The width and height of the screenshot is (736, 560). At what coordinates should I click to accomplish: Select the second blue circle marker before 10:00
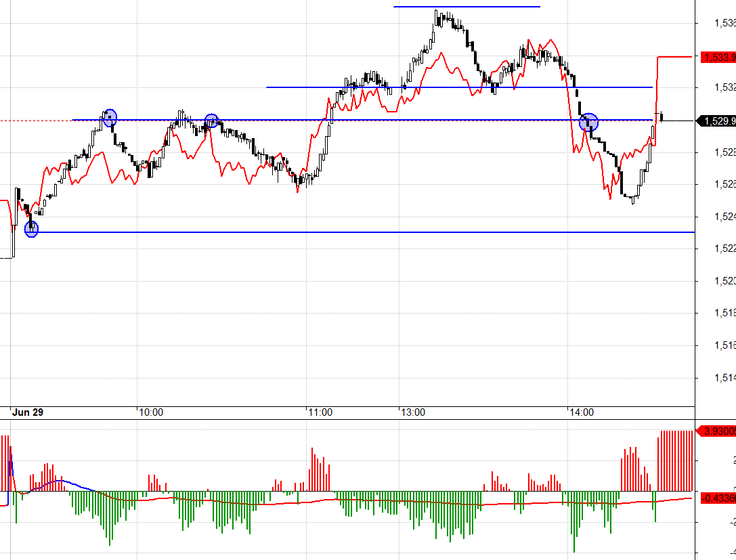(211, 121)
